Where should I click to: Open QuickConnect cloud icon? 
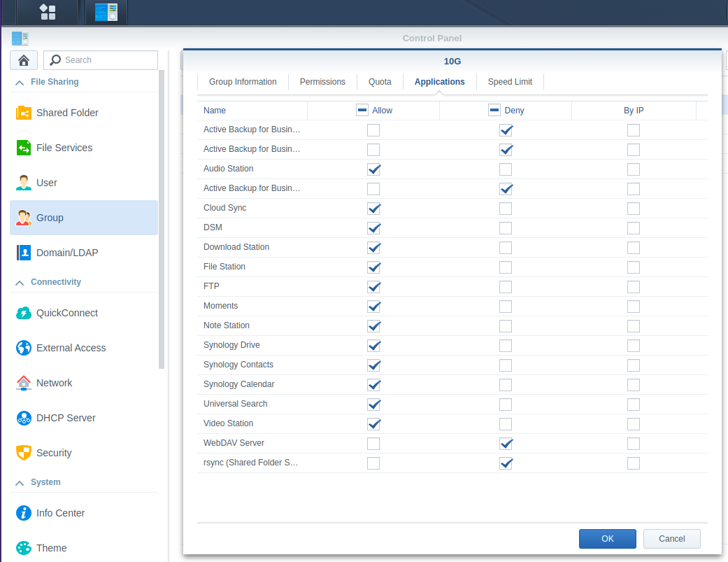pos(24,313)
